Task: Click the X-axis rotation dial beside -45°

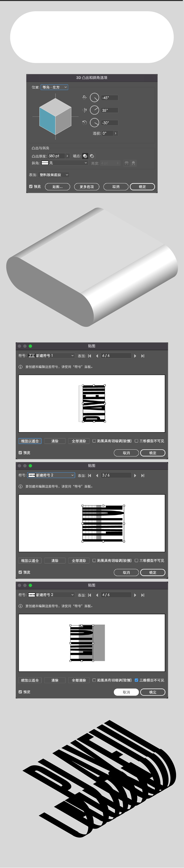Action: tap(95, 98)
